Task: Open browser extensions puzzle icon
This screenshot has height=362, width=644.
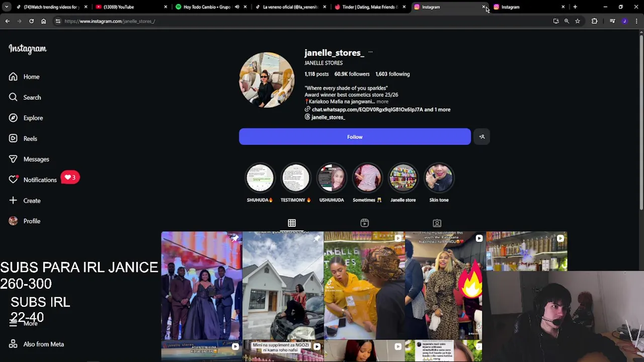Action: [594, 21]
